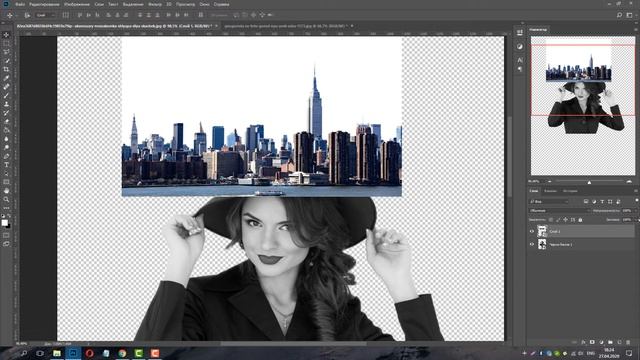
Task: Hide the top layer with eye icon
Action: [531, 231]
